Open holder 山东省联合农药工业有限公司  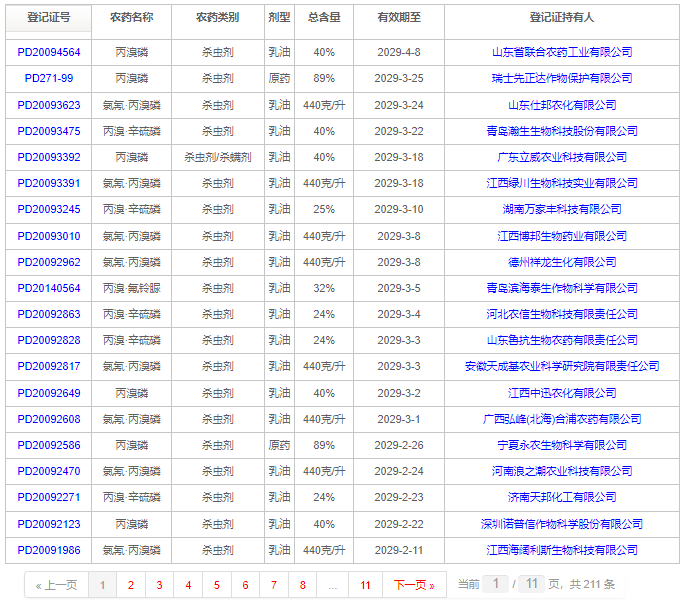[x=562, y=53]
